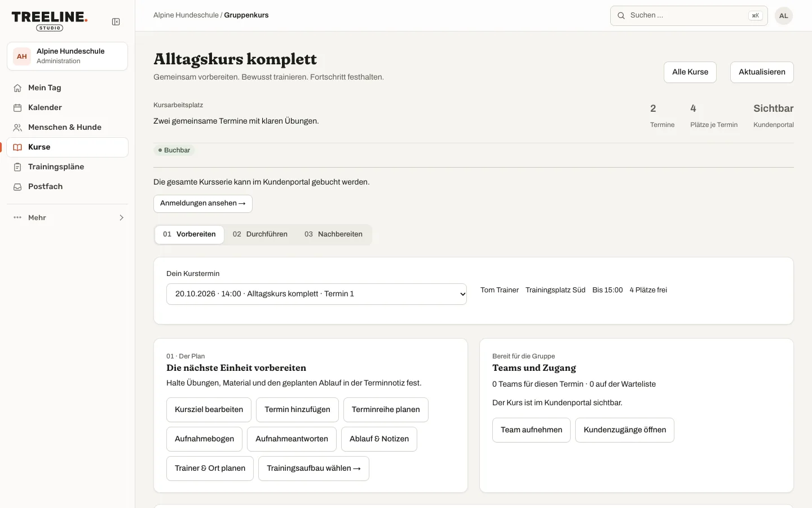Click Trainer & Ort planen
The image size is (812, 508).
[210, 468]
